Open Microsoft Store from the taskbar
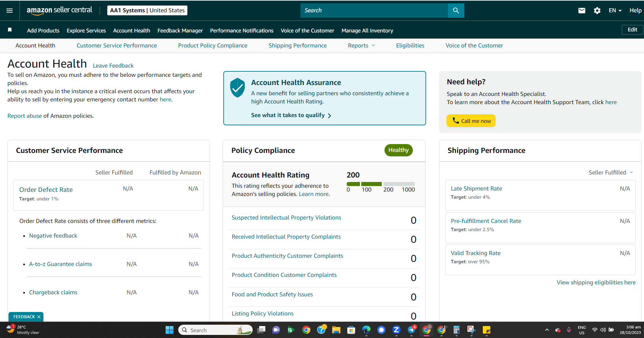 pos(351,330)
